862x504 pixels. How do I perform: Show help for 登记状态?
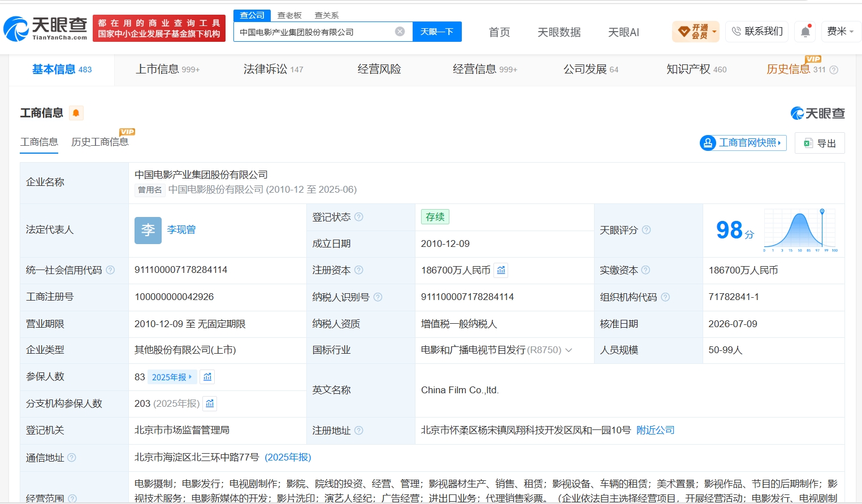coord(358,217)
